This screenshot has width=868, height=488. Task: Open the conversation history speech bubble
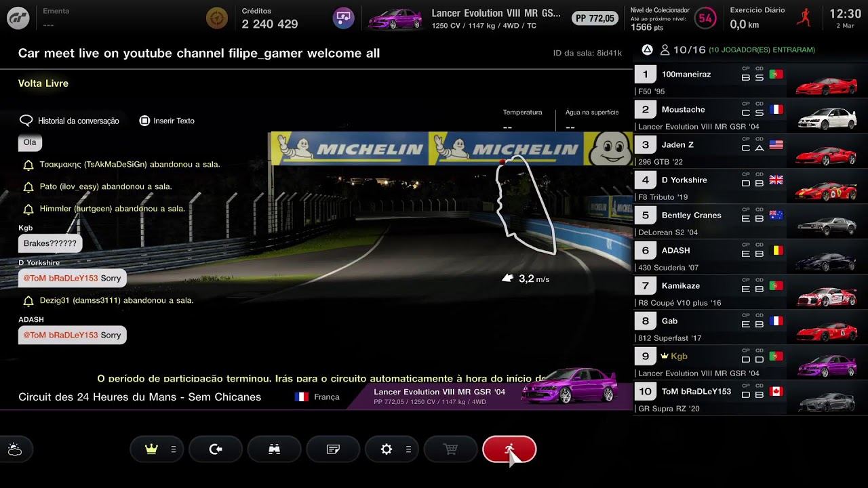(x=26, y=121)
